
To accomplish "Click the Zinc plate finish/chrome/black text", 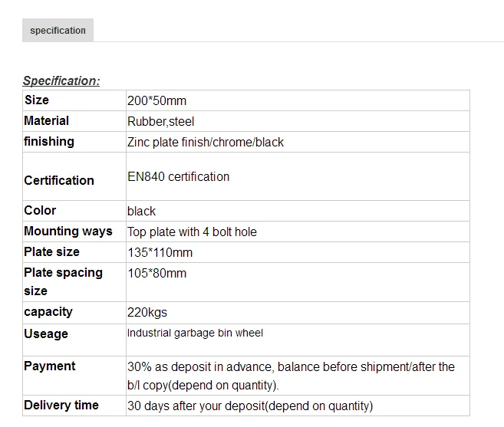I will pyautogui.click(x=206, y=143).
